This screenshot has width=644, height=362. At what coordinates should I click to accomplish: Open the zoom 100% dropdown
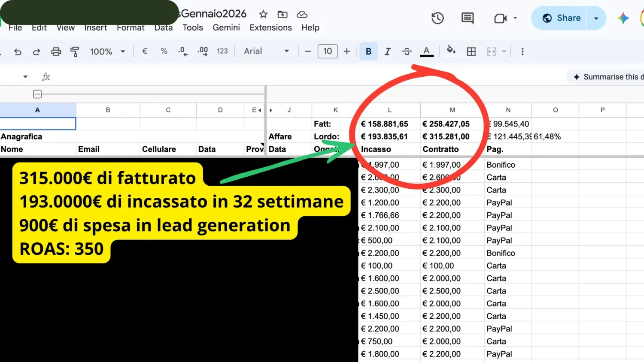[x=107, y=51]
